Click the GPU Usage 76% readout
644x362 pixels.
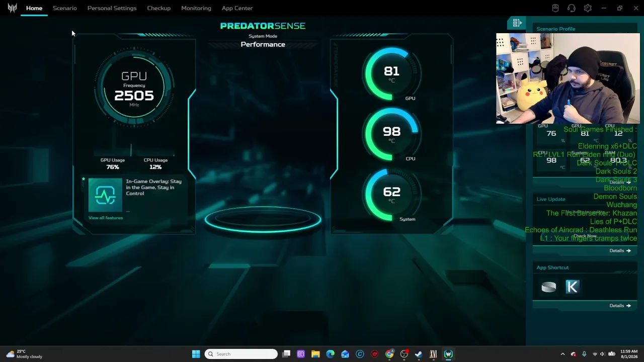(x=112, y=163)
